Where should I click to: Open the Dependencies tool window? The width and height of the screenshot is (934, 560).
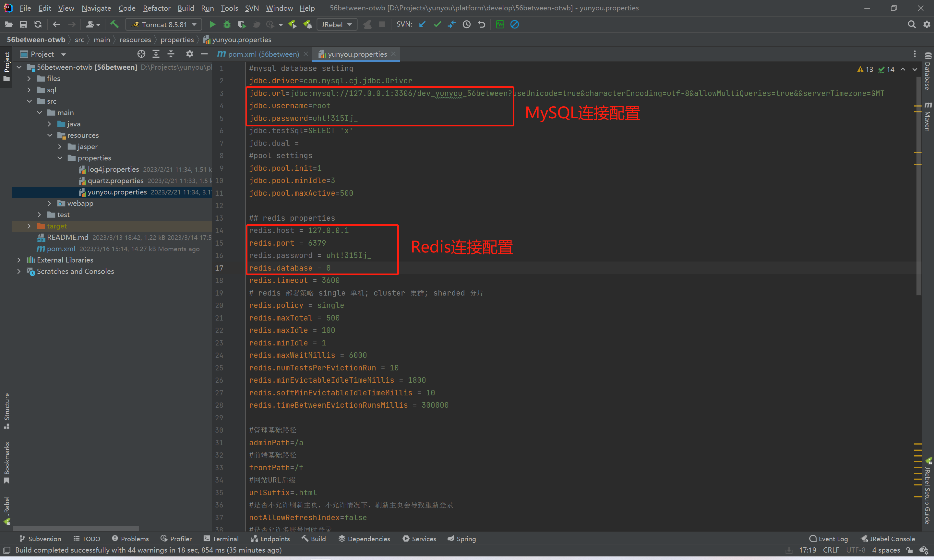(x=364, y=539)
